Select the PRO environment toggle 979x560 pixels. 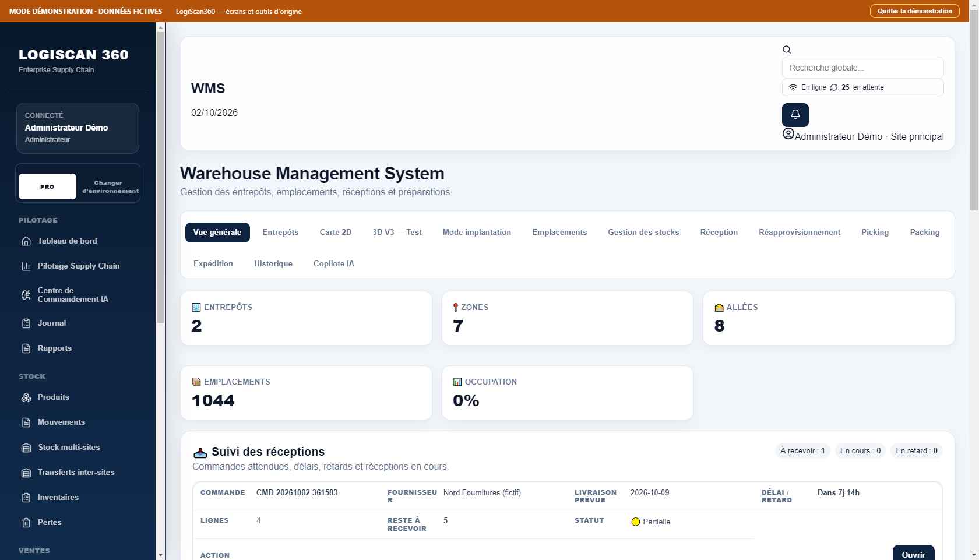(47, 186)
